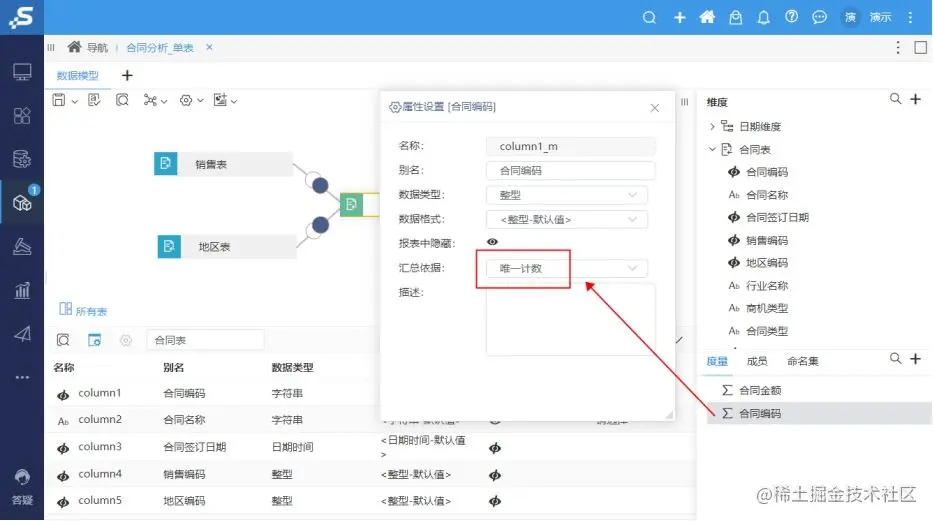Open help question mark icon

[x=791, y=17]
